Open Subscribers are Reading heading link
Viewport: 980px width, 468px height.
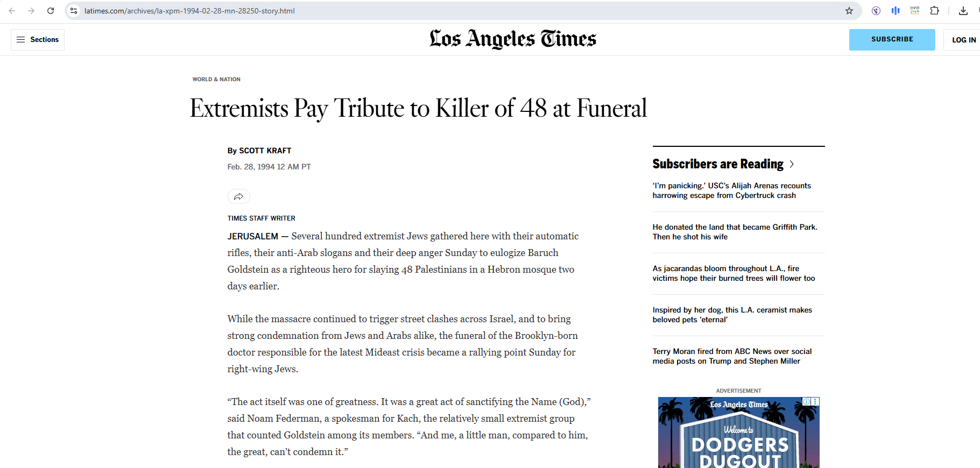coord(718,164)
